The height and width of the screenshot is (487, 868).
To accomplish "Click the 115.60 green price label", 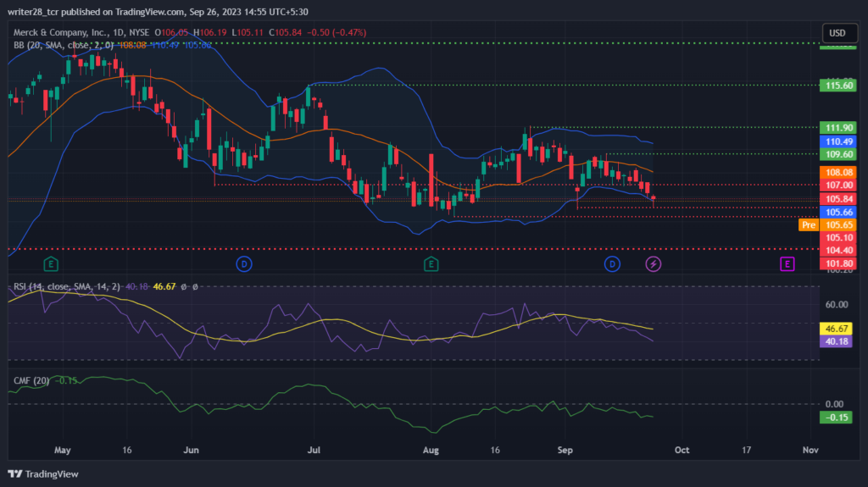I will click(x=838, y=86).
